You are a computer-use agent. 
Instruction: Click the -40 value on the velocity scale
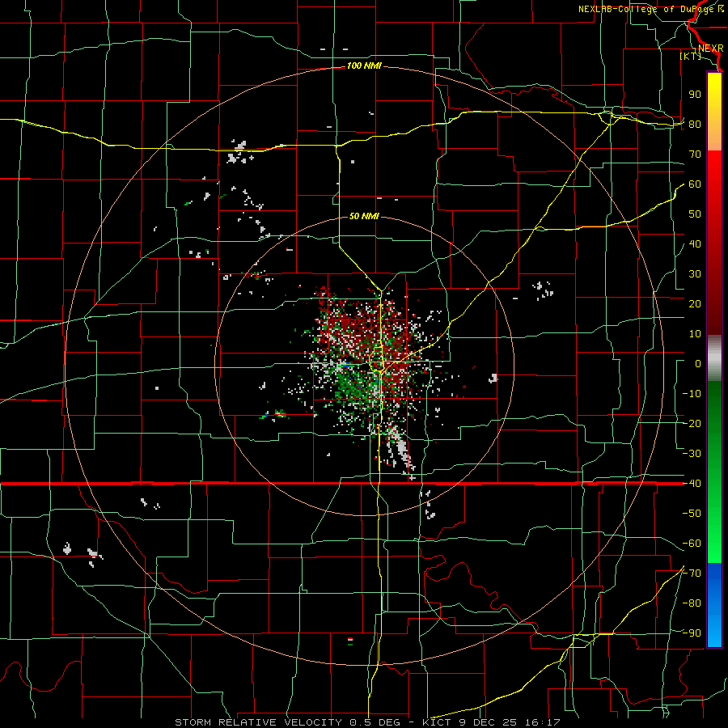coord(692,484)
